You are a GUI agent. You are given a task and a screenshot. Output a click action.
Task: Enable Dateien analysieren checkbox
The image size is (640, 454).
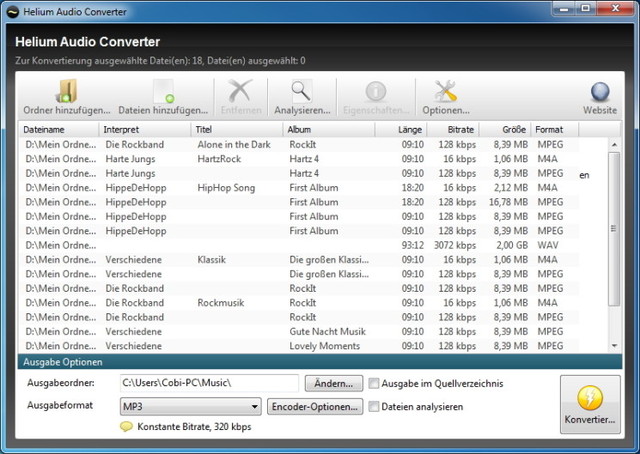[x=373, y=407]
